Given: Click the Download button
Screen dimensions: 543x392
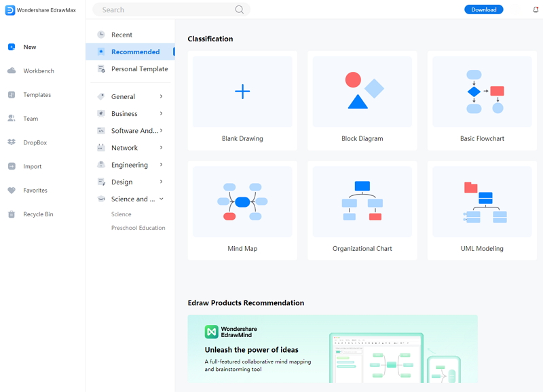Looking at the screenshot, I should pyautogui.click(x=484, y=9).
